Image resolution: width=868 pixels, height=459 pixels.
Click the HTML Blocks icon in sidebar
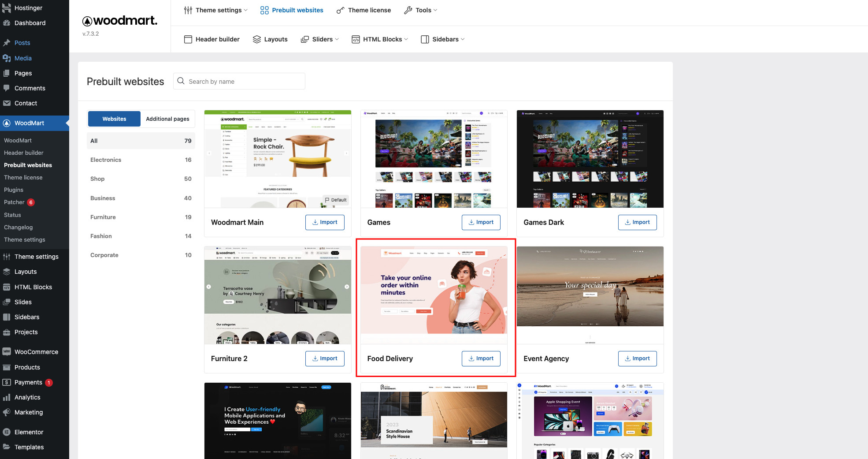pyautogui.click(x=7, y=287)
